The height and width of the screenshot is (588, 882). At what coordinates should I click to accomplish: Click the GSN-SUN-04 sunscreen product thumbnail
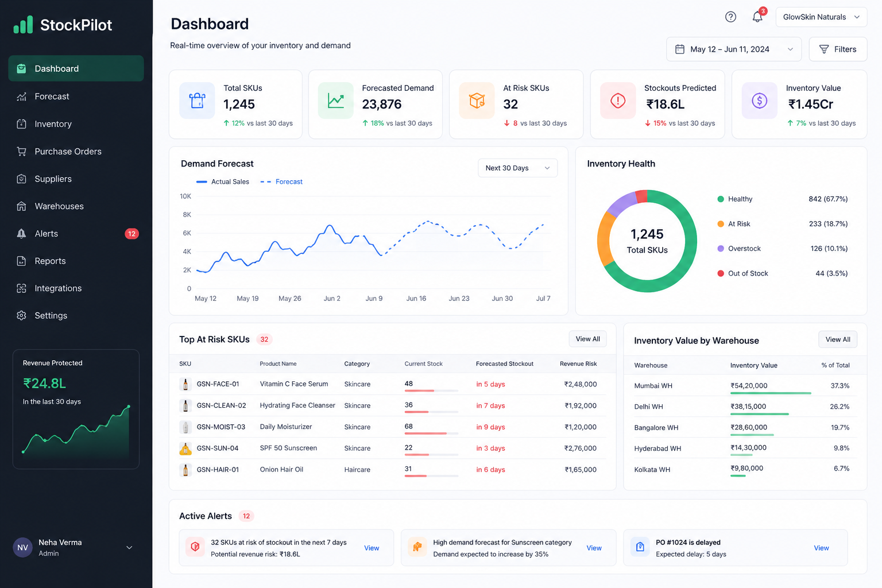(x=185, y=448)
